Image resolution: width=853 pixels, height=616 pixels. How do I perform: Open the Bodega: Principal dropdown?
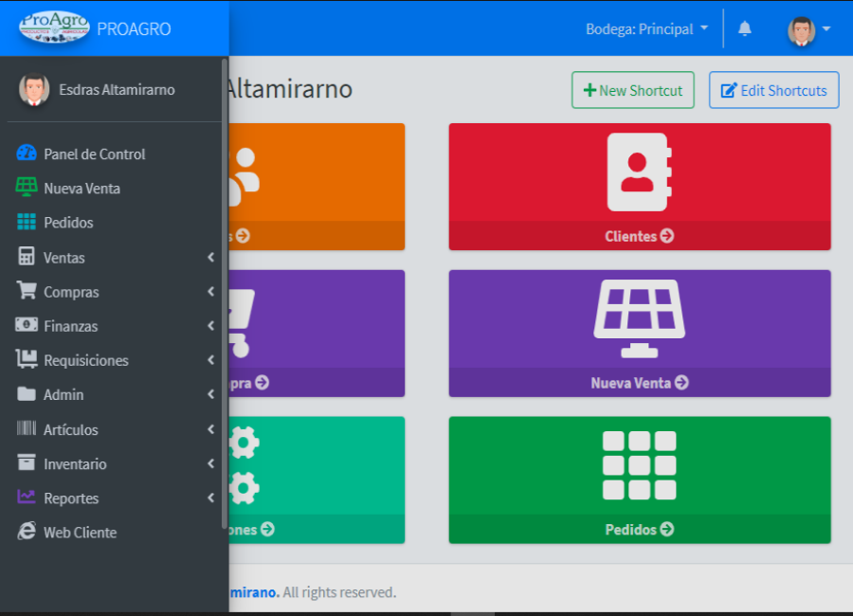(x=646, y=29)
